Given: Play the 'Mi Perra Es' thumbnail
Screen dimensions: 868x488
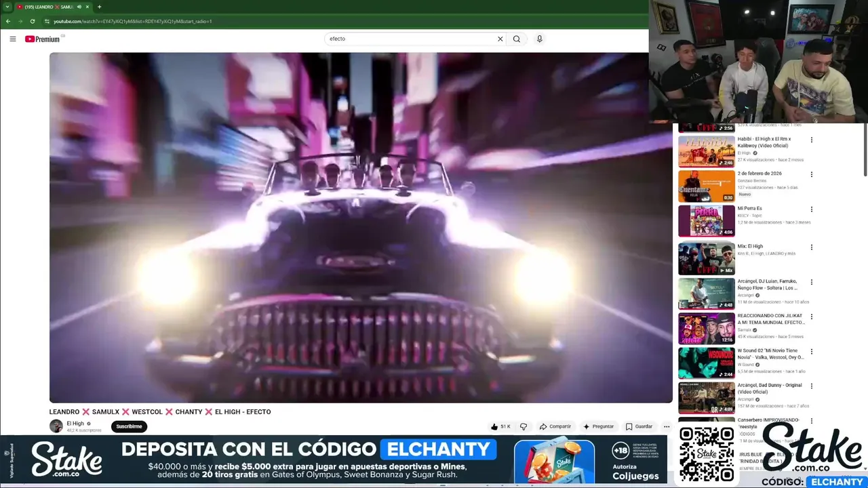Looking at the screenshot, I should 707,221.
